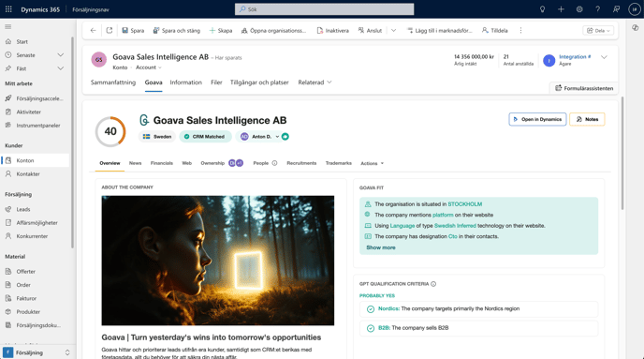This screenshot has height=359, width=644.
Task: Click Tilldela in the command bar
Action: 495,30
